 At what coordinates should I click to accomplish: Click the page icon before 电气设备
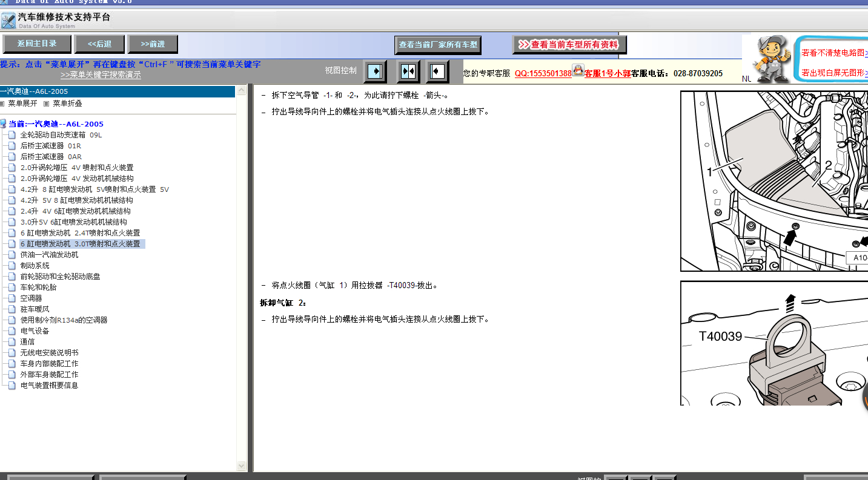click(x=12, y=331)
